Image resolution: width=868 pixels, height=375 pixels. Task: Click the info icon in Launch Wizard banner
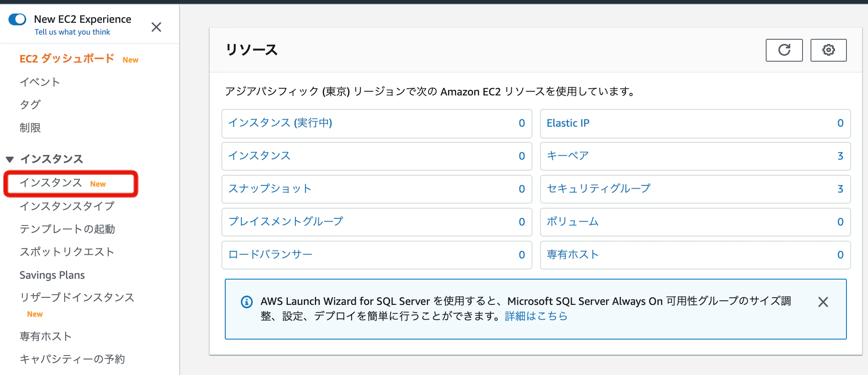pos(247,302)
